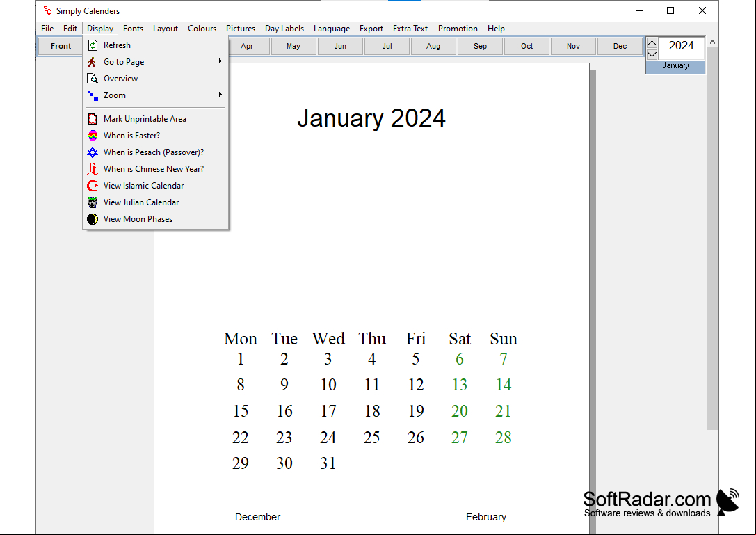Image resolution: width=756 pixels, height=535 pixels.
Task: Click the December label on the page
Action: point(257,517)
